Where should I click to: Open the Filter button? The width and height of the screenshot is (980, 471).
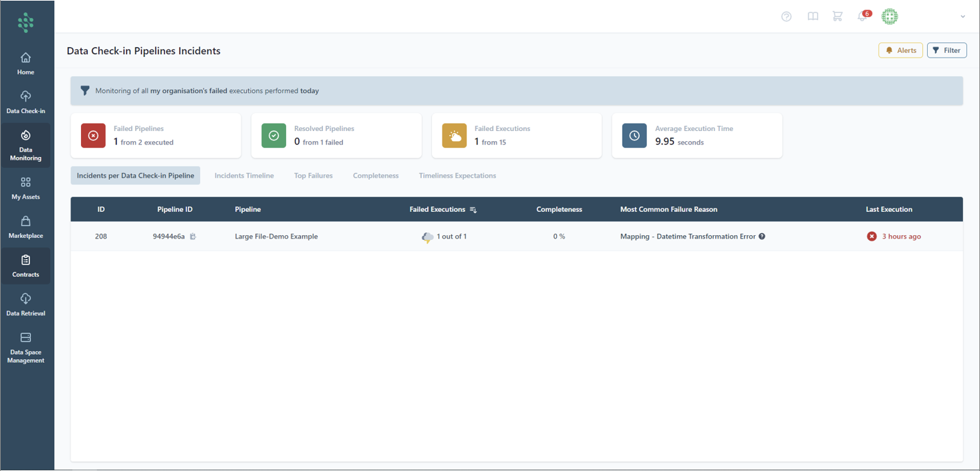[946, 50]
